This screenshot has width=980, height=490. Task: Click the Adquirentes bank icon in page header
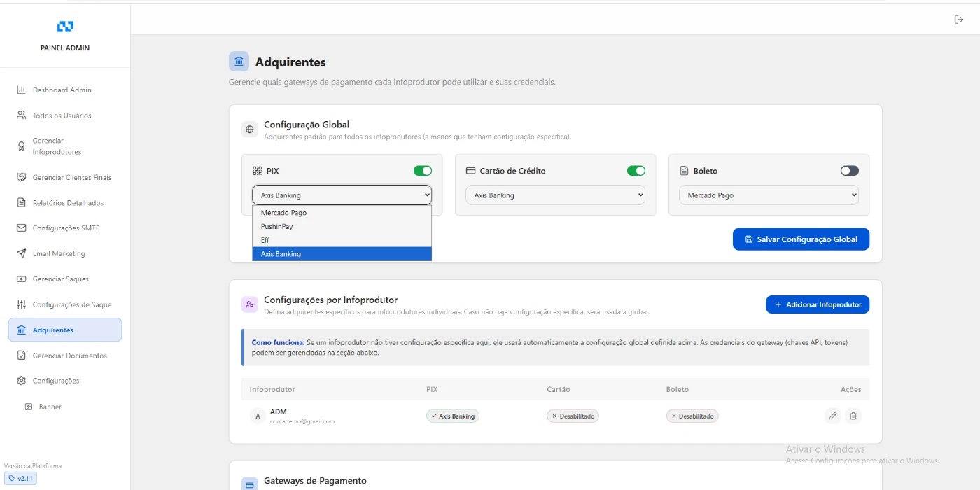pyautogui.click(x=239, y=62)
